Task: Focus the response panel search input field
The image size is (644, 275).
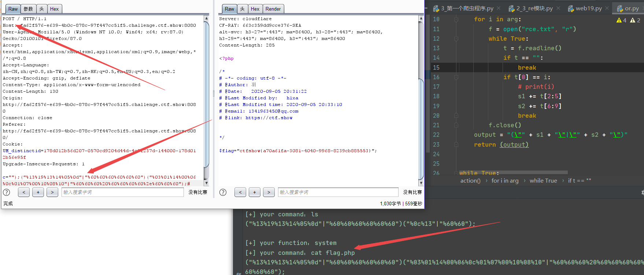Action: click(338, 192)
